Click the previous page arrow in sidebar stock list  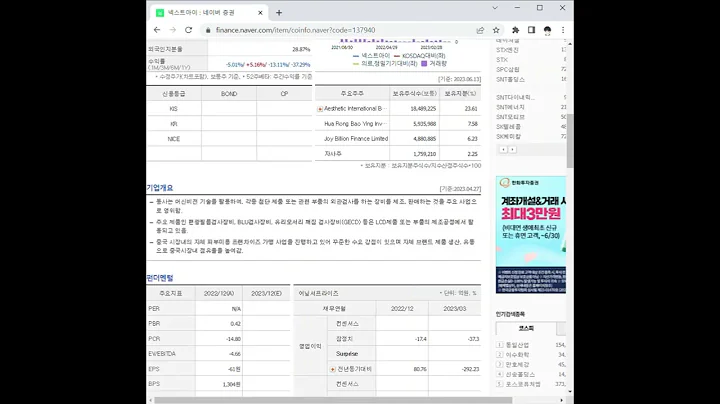coord(503,150)
